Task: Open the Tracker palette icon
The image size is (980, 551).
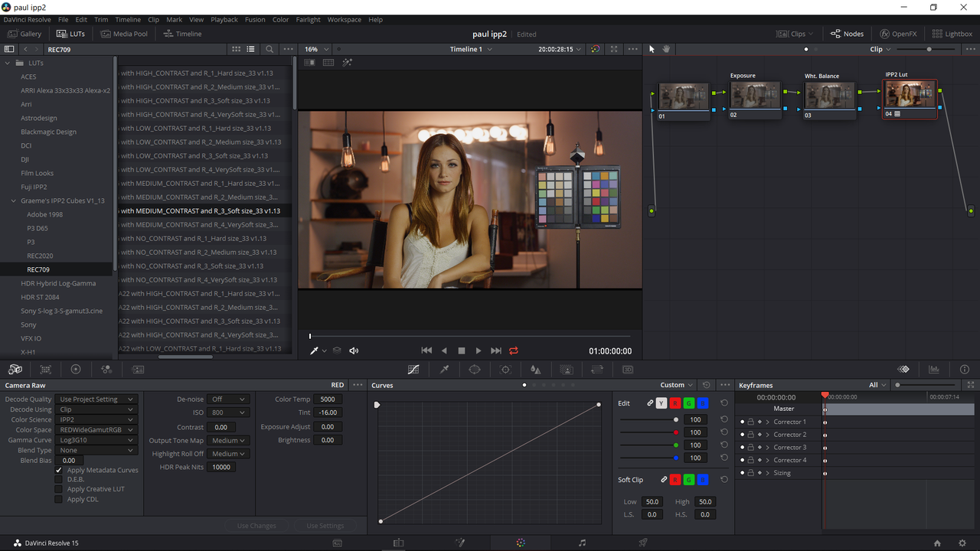Action: point(505,369)
